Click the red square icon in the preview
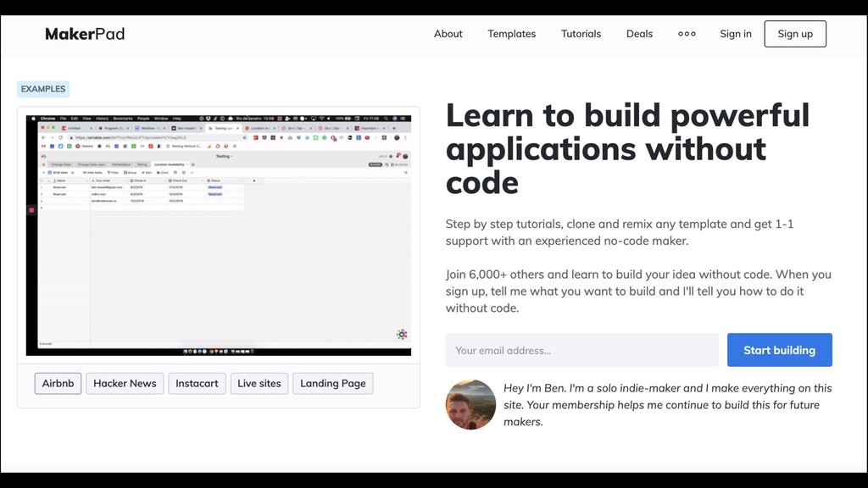Screen dimensions: 868x488 [x=31, y=209]
